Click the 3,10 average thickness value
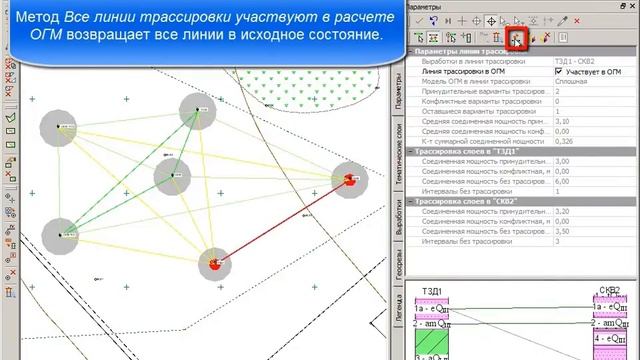640x360 pixels. coord(562,121)
